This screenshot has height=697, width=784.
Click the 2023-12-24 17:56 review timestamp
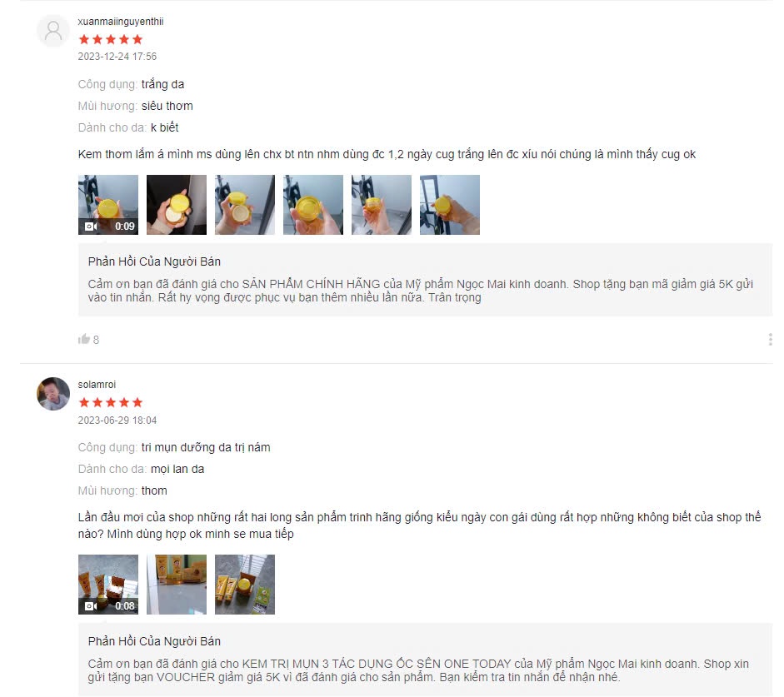pyautogui.click(x=117, y=57)
